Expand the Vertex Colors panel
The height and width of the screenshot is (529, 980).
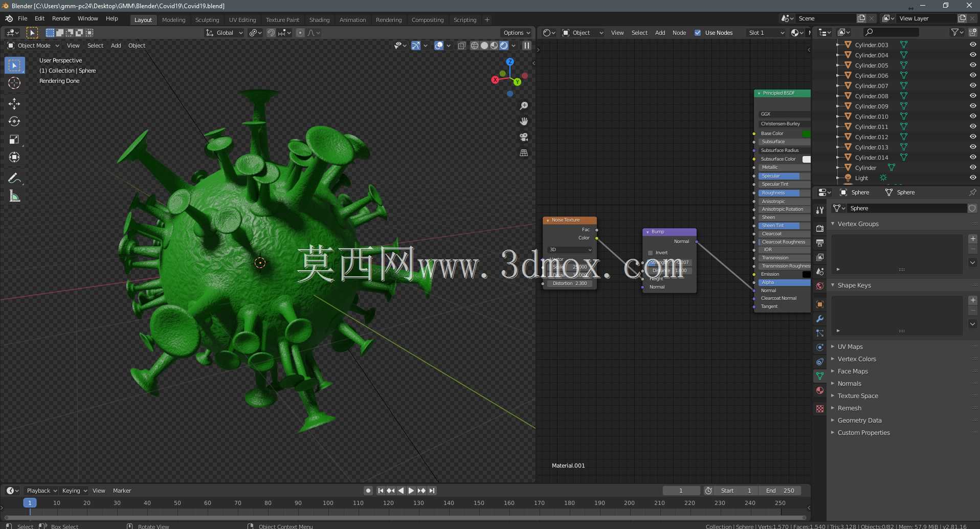pyautogui.click(x=857, y=359)
